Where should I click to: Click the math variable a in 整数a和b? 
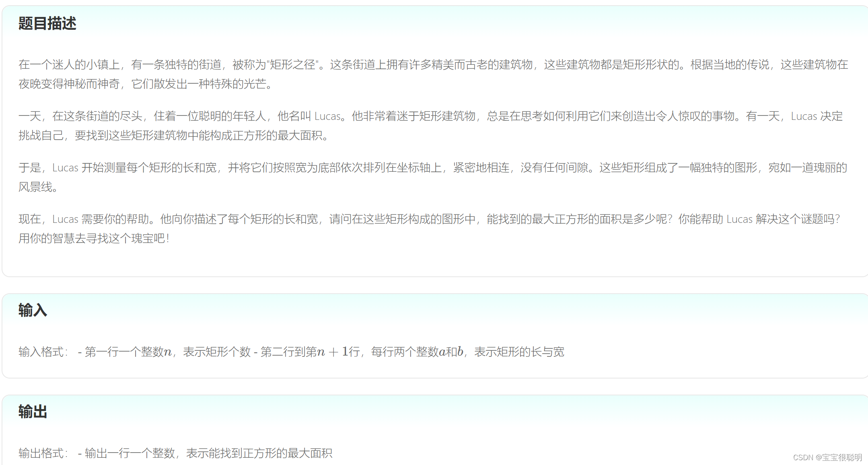point(442,352)
